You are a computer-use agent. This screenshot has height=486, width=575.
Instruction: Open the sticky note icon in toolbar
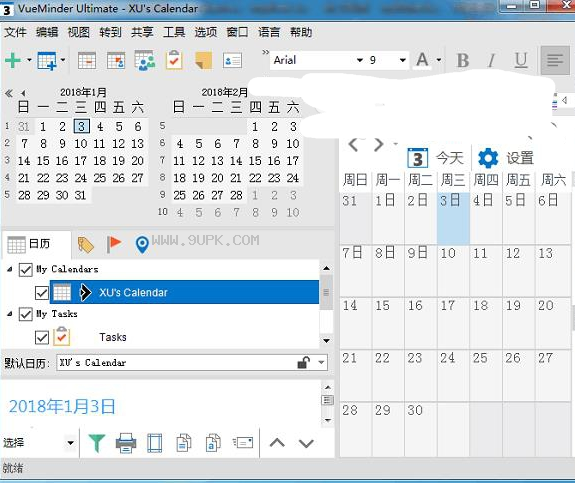tap(204, 60)
